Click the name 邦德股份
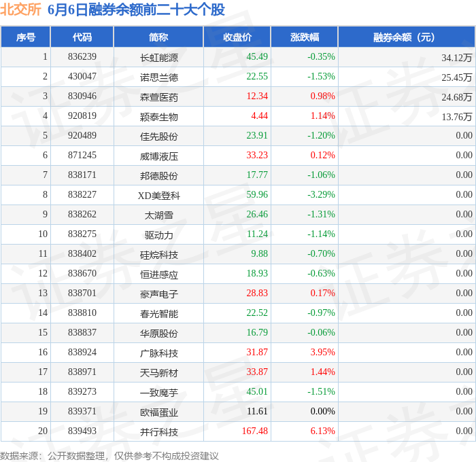476x462 pixels. [158, 176]
